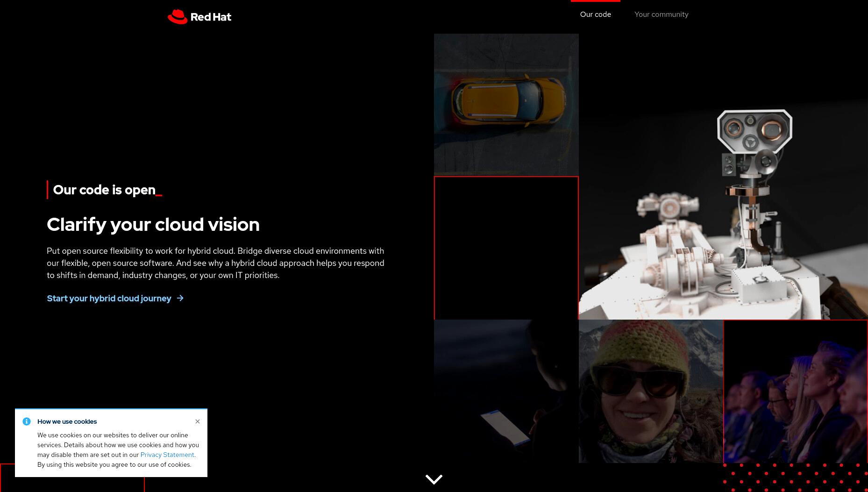868x492 pixels.
Task: Select the yellow car thumbnail
Action: click(x=506, y=105)
